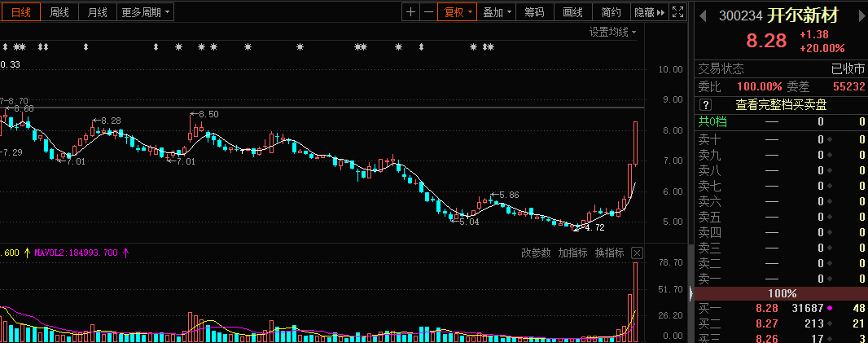Zoom in the chart with plus button
The height and width of the screenshot is (343, 868).
click(410, 12)
